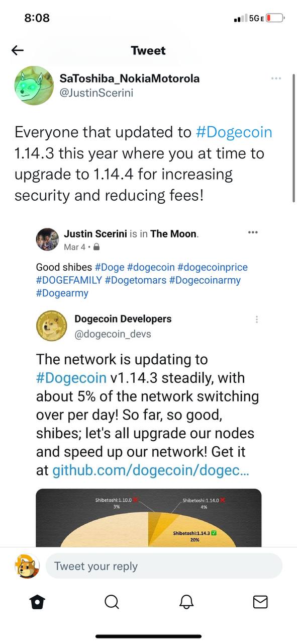Open Dogecoin Developers vertical dots menu

(257, 319)
